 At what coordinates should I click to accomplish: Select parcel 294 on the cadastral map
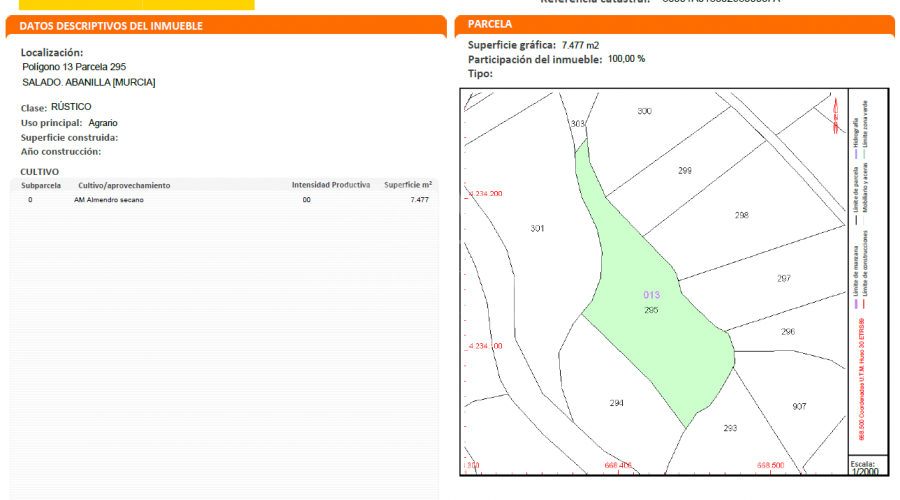coord(617,403)
